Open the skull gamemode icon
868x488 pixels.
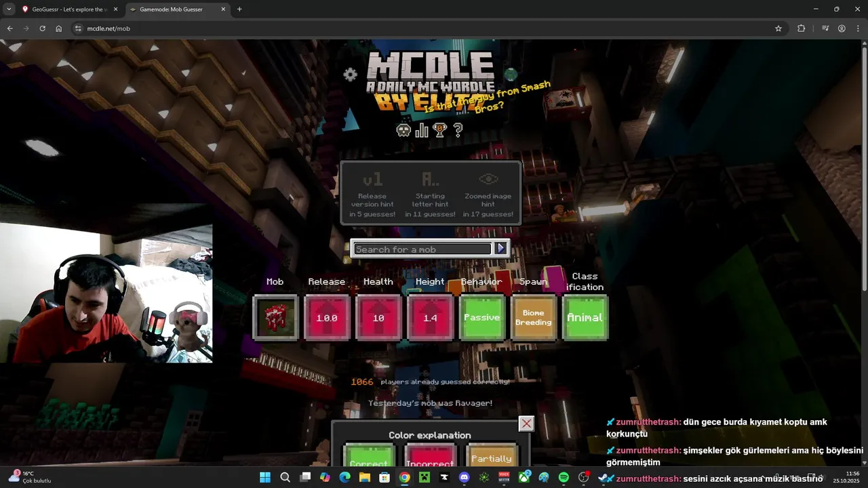(x=403, y=129)
